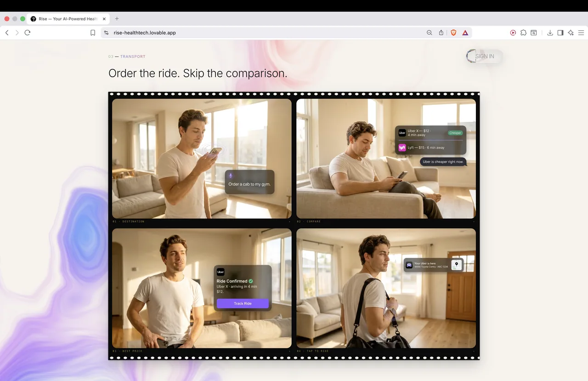Image resolution: width=588 pixels, height=381 pixels.
Task: Click the '03 · BEST PRICE' frame caption
Action: [x=128, y=351]
